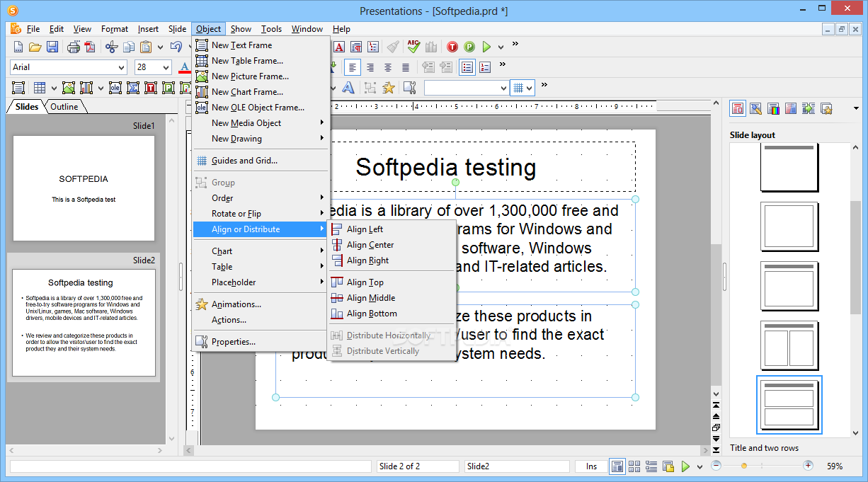Insert text frame from the object toolbar icon
868x482 pixels.
tap(18, 88)
